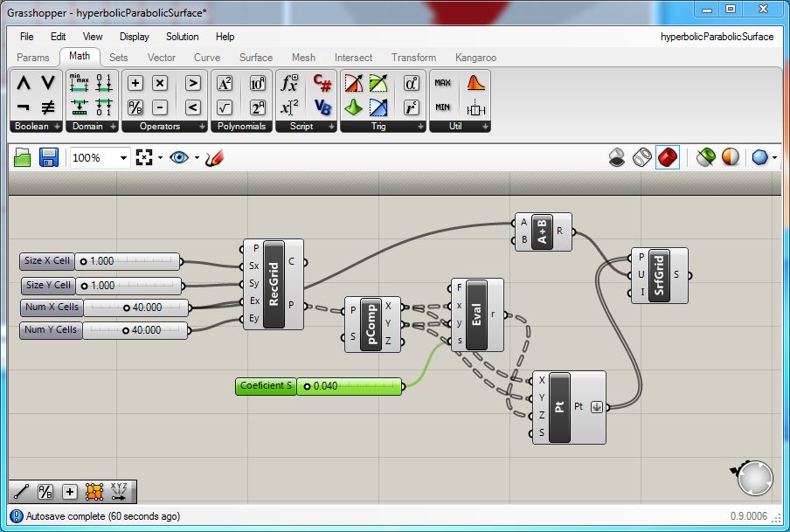Click the Size Y Cell slider track

pyautogui.click(x=128, y=286)
